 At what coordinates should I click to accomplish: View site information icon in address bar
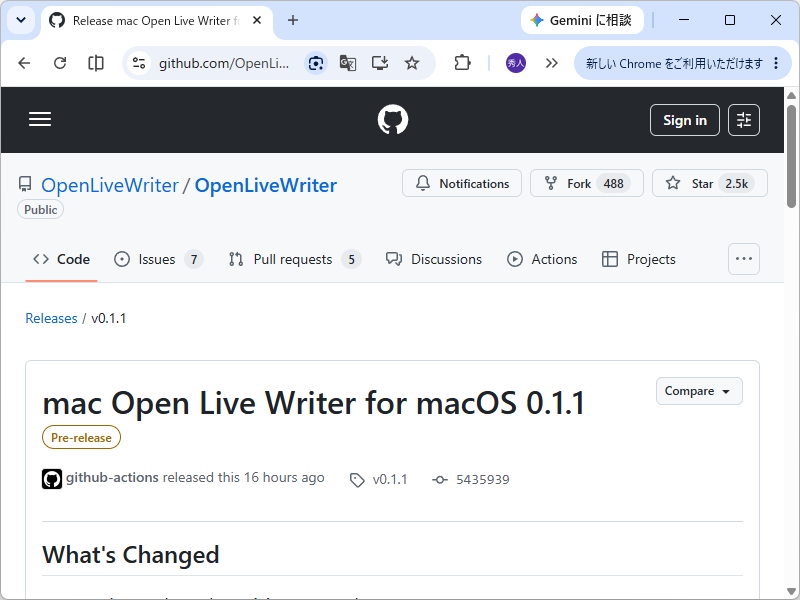(139, 63)
